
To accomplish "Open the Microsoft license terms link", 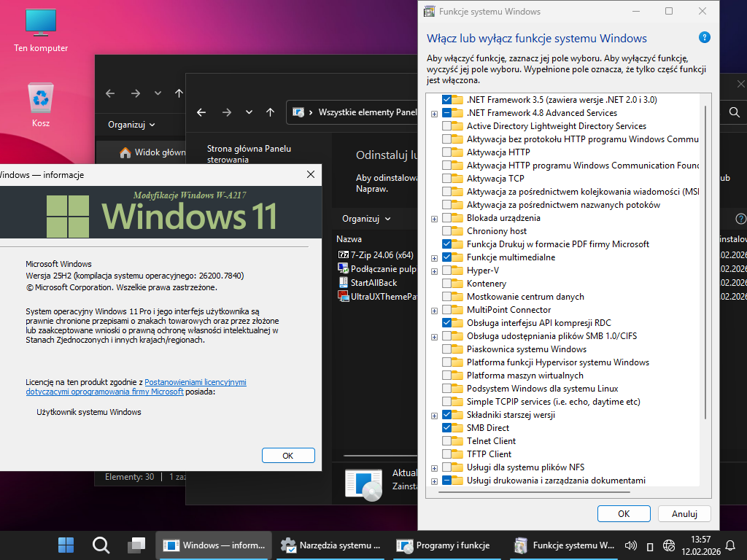I will (136, 386).
